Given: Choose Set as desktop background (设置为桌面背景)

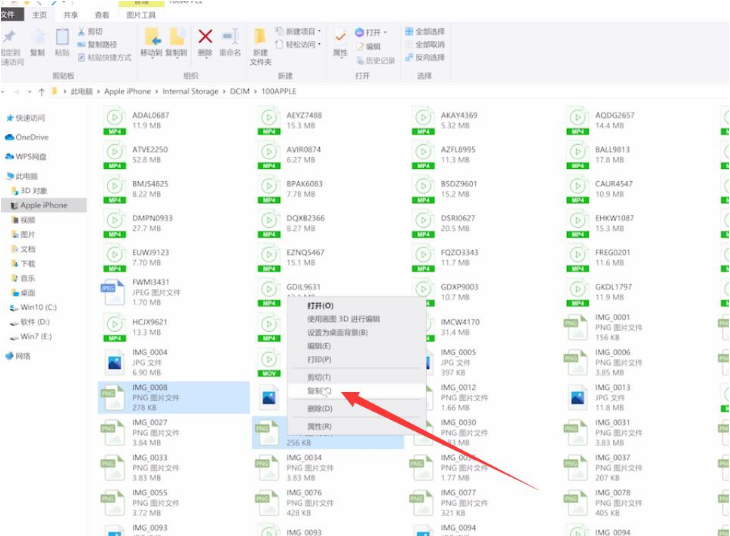Looking at the screenshot, I should point(337,332).
